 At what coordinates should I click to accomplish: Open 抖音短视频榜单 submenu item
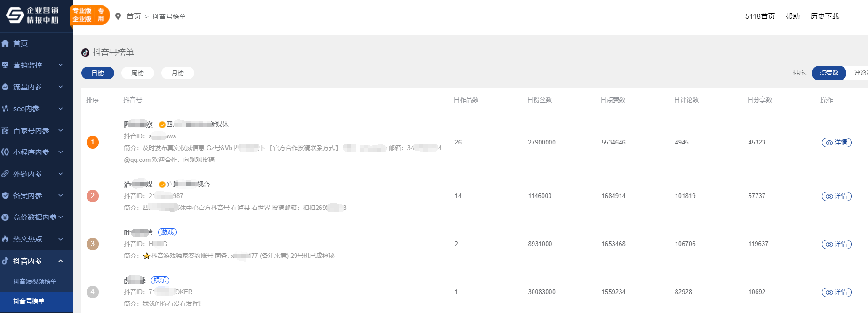click(x=35, y=281)
